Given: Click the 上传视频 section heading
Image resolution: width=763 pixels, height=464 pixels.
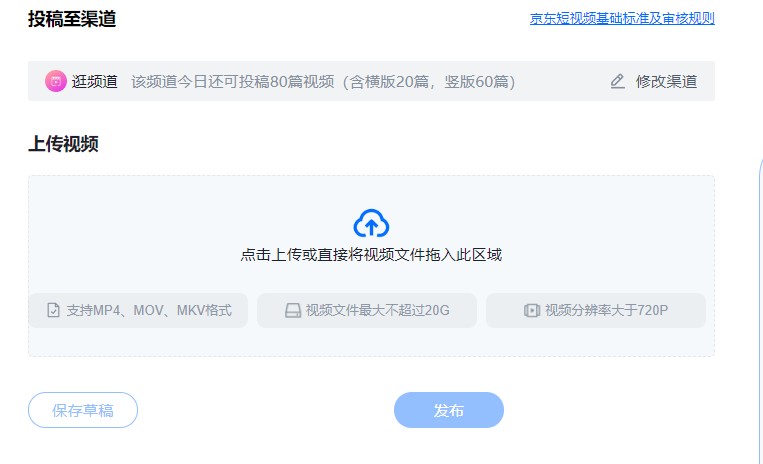Looking at the screenshot, I should point(63,143).
